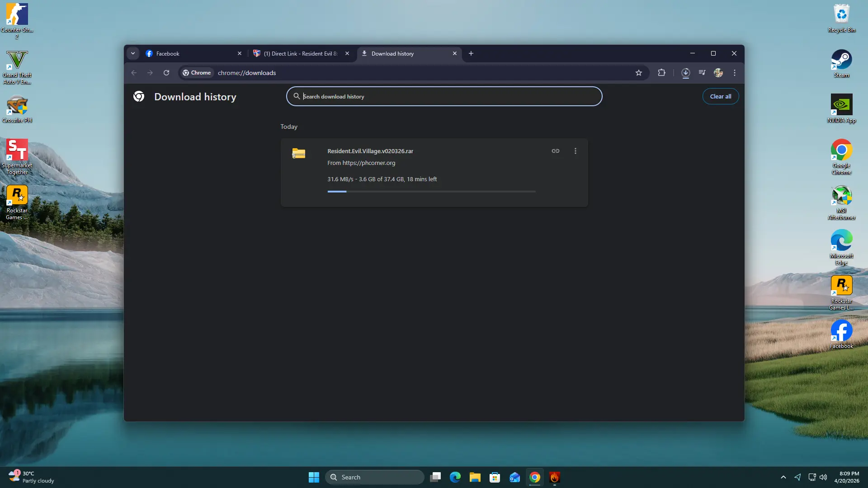The height and width of the screenshot is (488, 868).
Task: Open Grand Theft Auto V desktop shortcut
Action: [17, 67]
